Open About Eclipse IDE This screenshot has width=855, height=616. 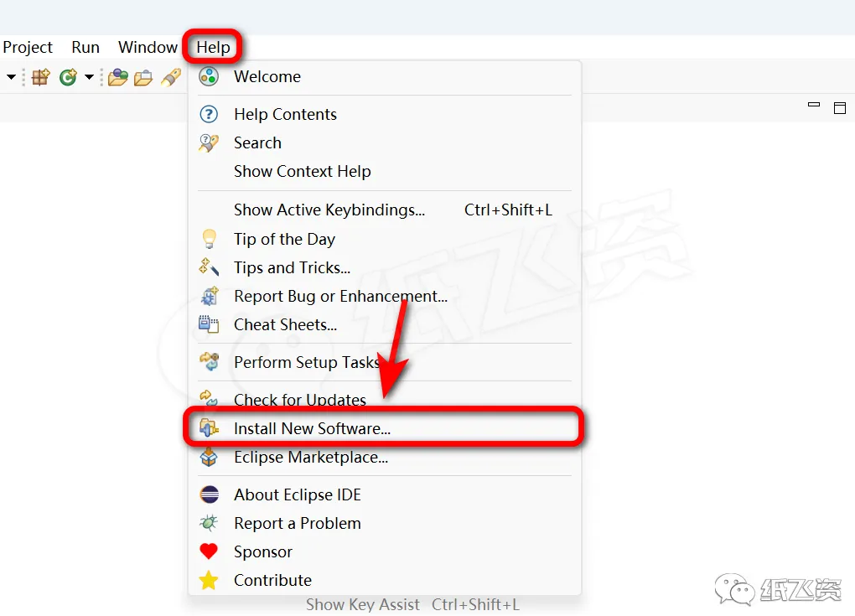(x=385, y=495)
